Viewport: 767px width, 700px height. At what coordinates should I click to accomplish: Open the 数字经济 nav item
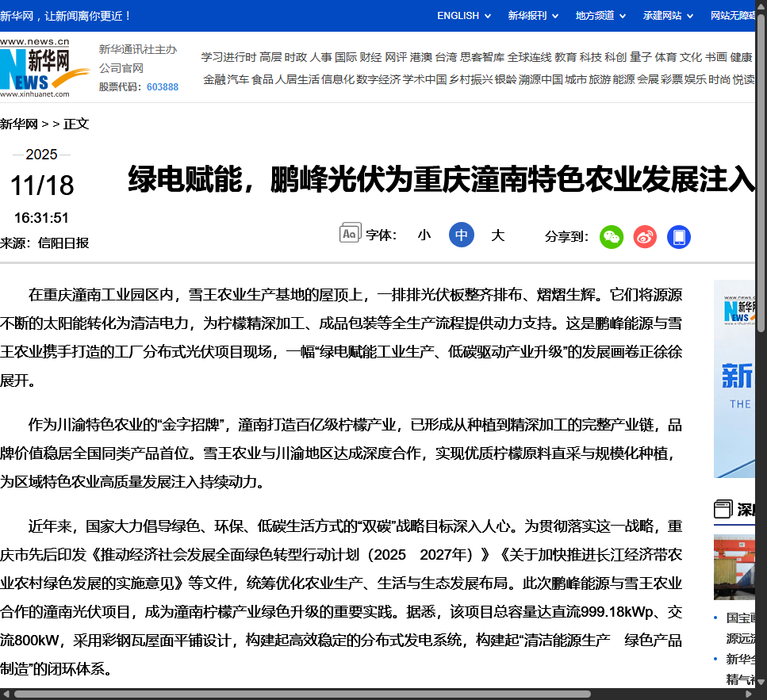pos(378,79)
